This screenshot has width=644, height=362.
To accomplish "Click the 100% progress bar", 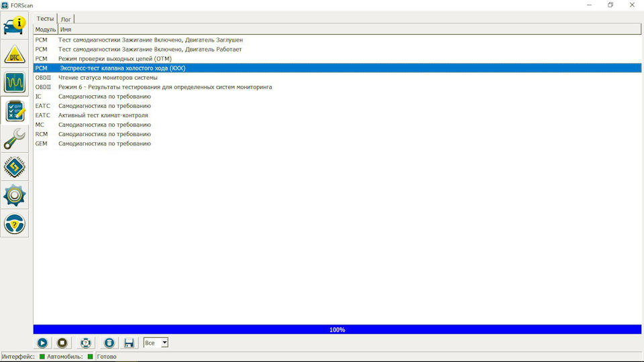I will [337, 330].
